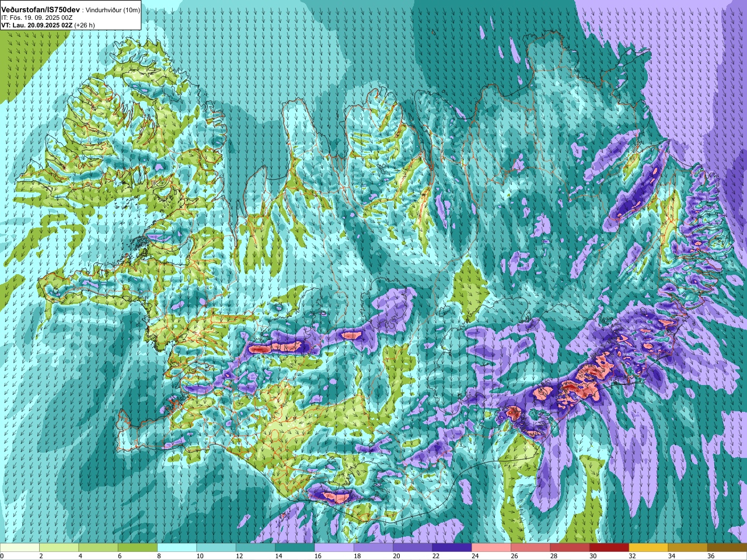This screenshot has width=747, height=560.
Task: Click the legend value '30'
Action: coord(593,556)
